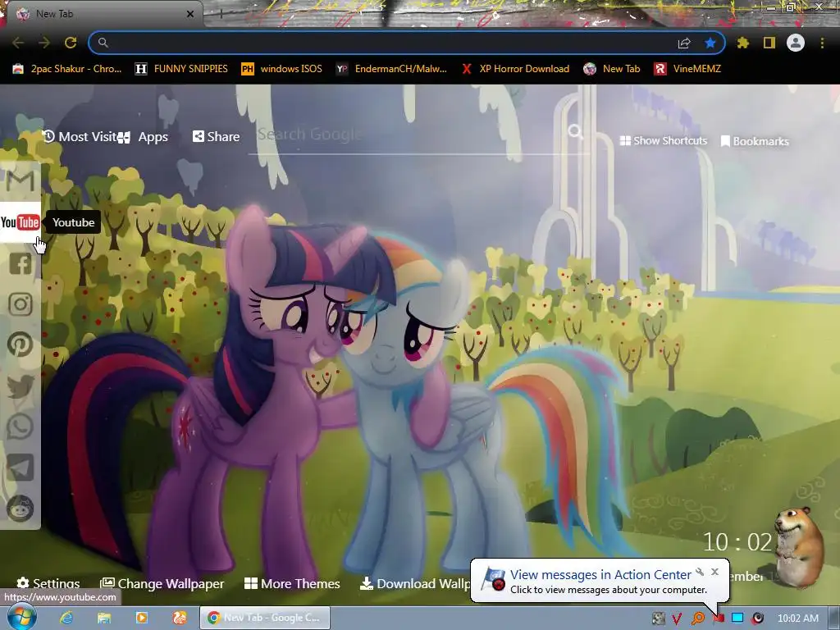Close the Action Center balloon
840x630 pixels.
714,572
